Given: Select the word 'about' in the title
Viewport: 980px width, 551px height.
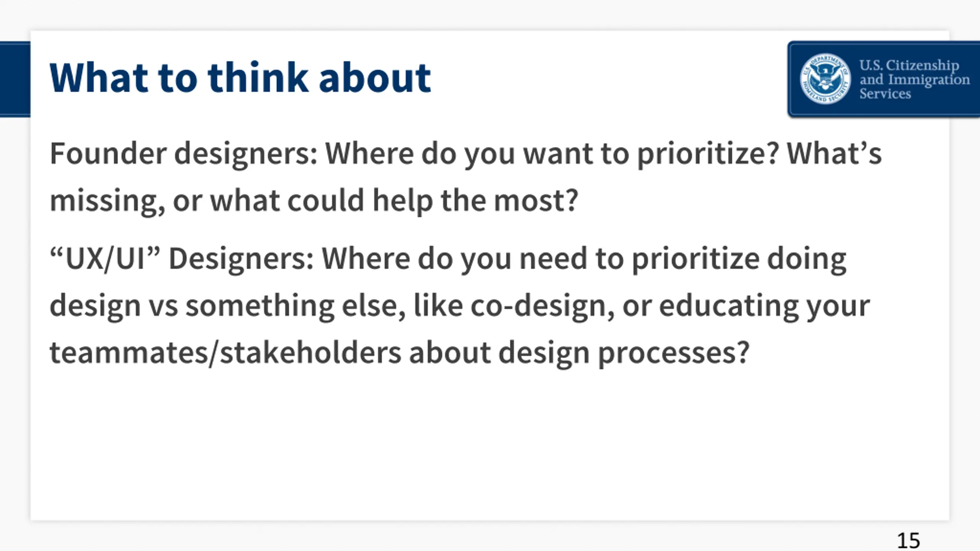Looking at the screenshot, I should (x=375, y=78).
